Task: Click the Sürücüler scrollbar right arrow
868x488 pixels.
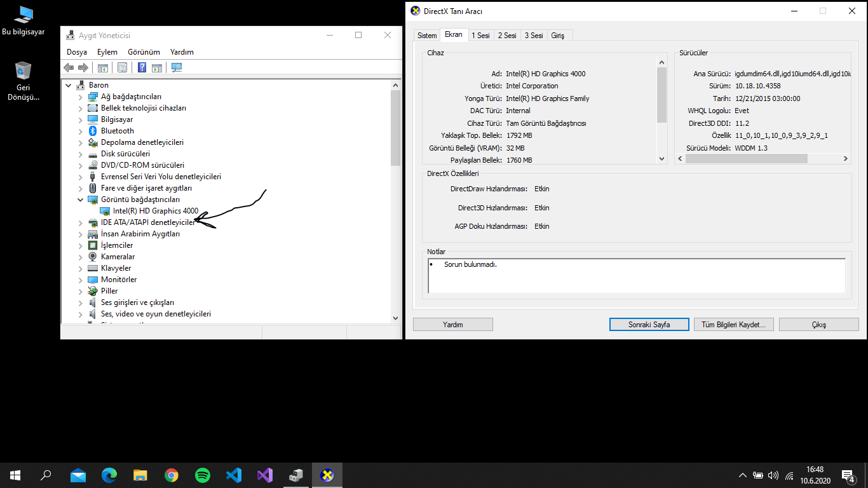Action: point(846,159)
